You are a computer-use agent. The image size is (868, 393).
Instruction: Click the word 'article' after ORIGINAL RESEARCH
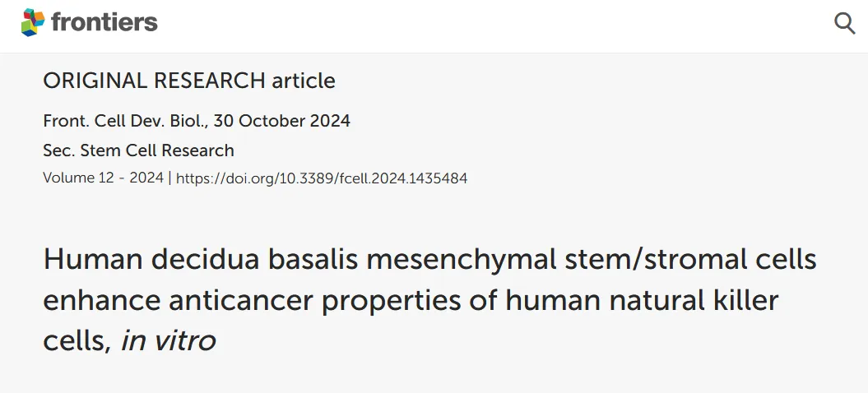[x=304, y=81]
